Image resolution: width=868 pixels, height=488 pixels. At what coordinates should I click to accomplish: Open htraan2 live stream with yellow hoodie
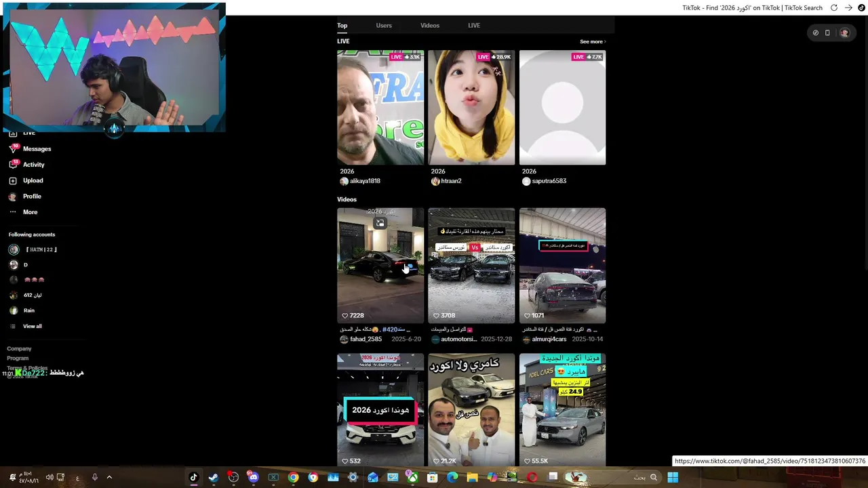(471, 108)
